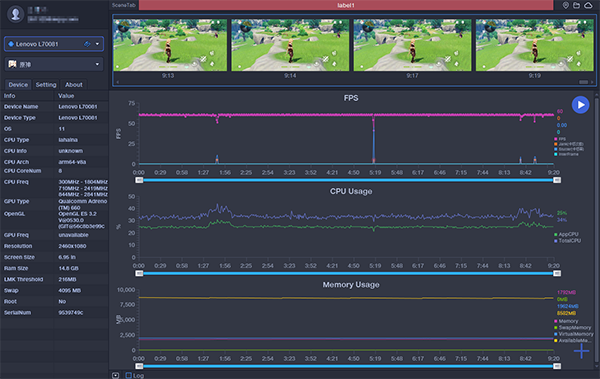Click the 1792MB memory readout
The image size is (600, 379).
coord(566,292)
